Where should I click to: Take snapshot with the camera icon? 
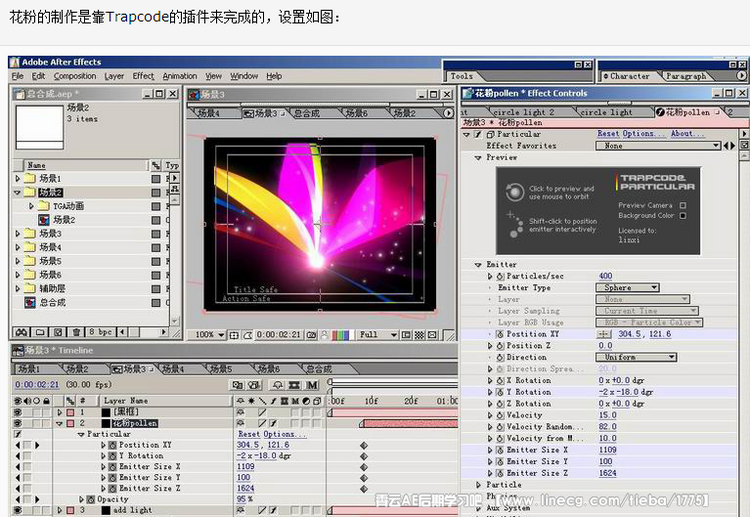311,335
